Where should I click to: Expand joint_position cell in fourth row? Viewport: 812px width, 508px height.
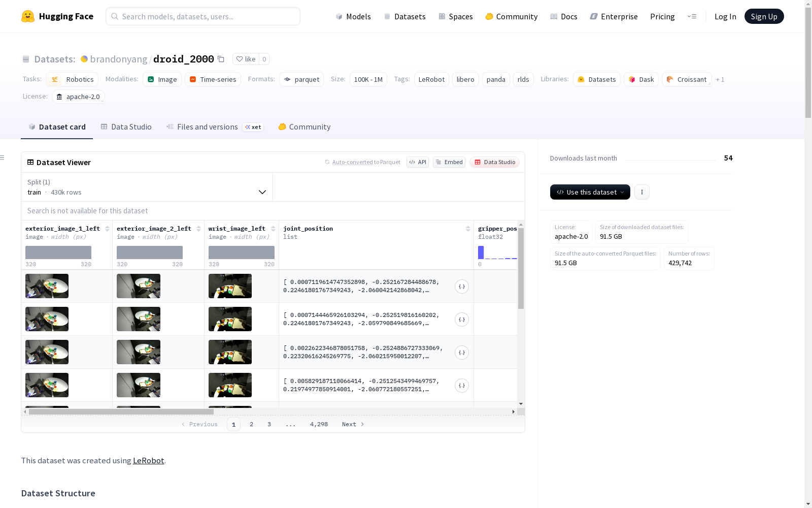pos(462,386)
